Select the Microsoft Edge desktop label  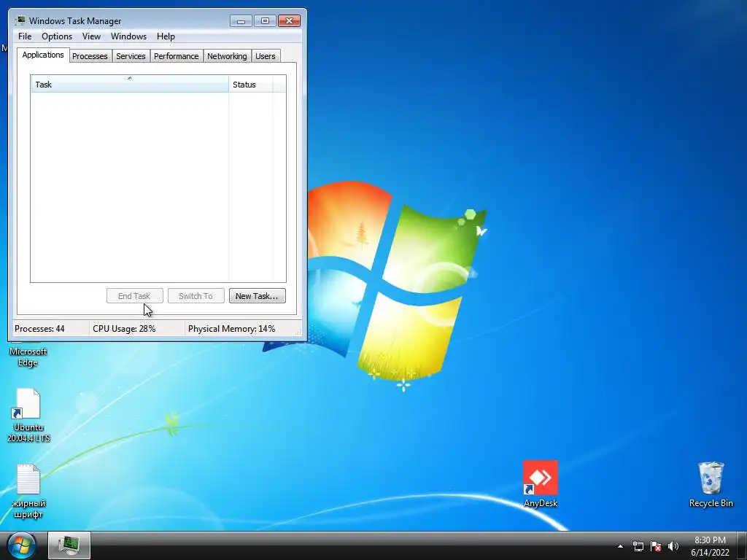(28, 357)
